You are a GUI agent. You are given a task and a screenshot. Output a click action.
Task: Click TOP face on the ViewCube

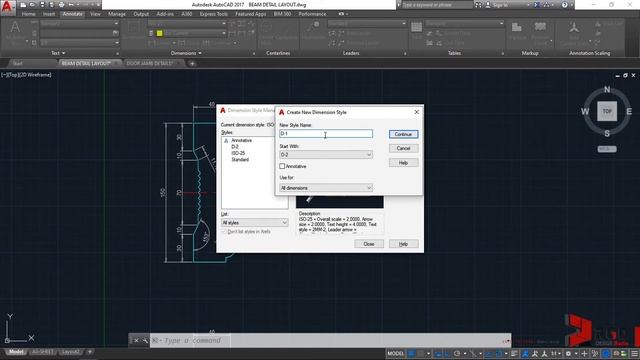607,111
